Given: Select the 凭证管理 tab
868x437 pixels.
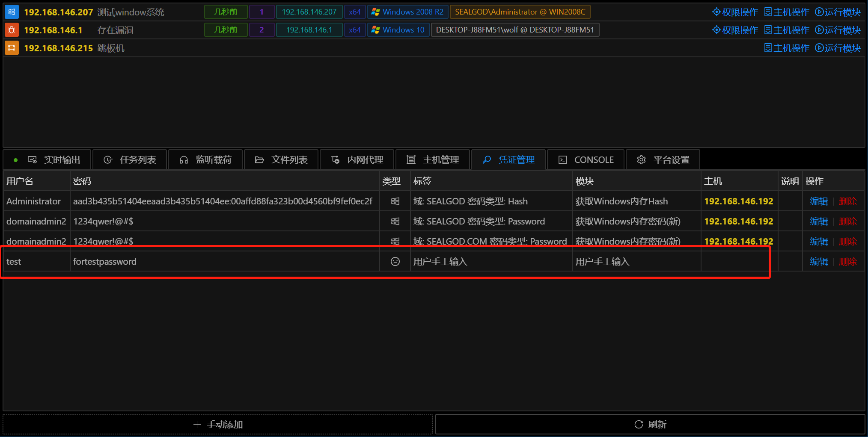Looking at the screenshot, I should pyautogui.click(x=508, y=160).
